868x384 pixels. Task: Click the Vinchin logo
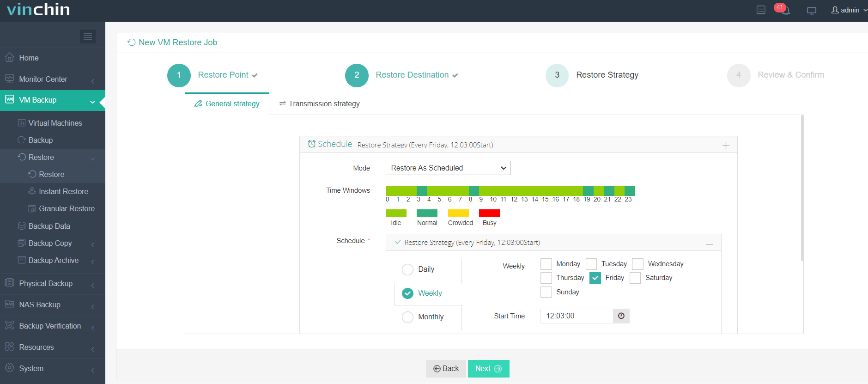point(38,9)
